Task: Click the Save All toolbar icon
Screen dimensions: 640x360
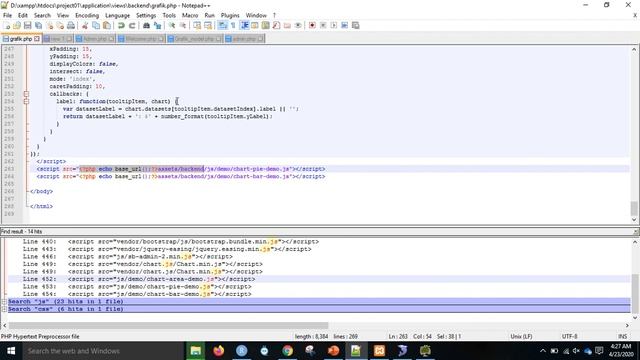Action: [x=38, y=25]
